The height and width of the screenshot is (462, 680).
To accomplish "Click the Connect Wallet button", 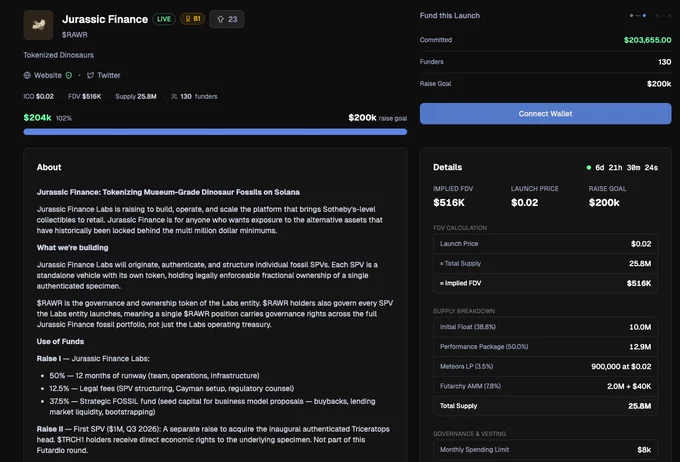I will [545, 114].
